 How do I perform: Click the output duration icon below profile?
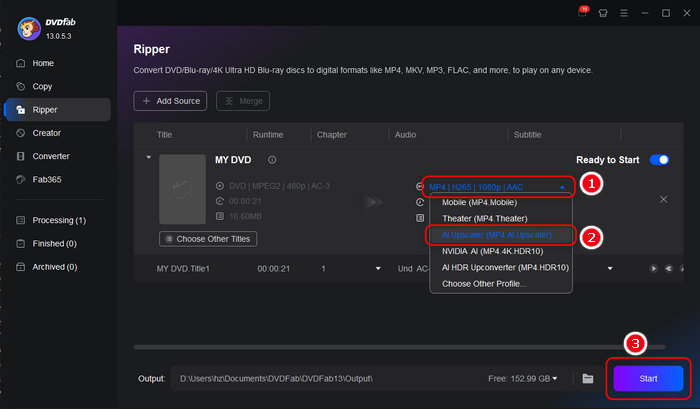(420, 202)
